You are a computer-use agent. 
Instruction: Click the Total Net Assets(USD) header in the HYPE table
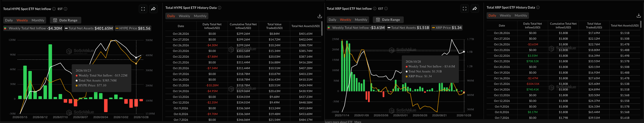(305, 26)
